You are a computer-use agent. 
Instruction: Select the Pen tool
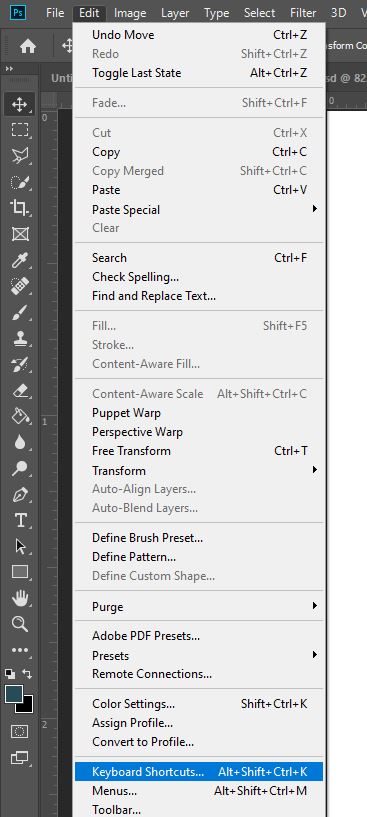tap(20, 494)
